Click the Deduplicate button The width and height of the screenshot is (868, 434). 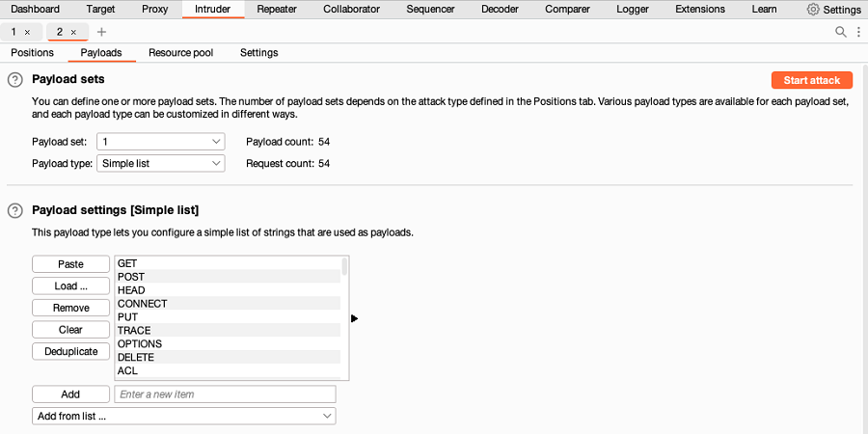70,351
